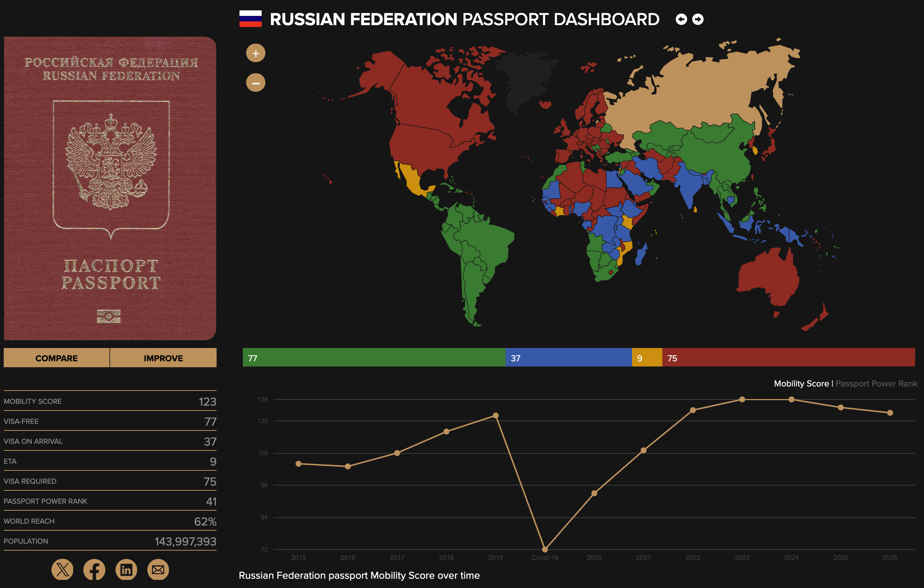Share on X (Twitter)

click(x=62, y=569)
